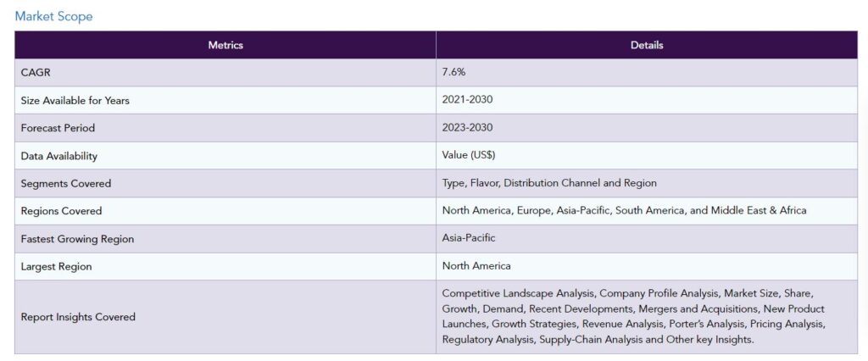Click the Market Scope heading

tap(53, 16)
